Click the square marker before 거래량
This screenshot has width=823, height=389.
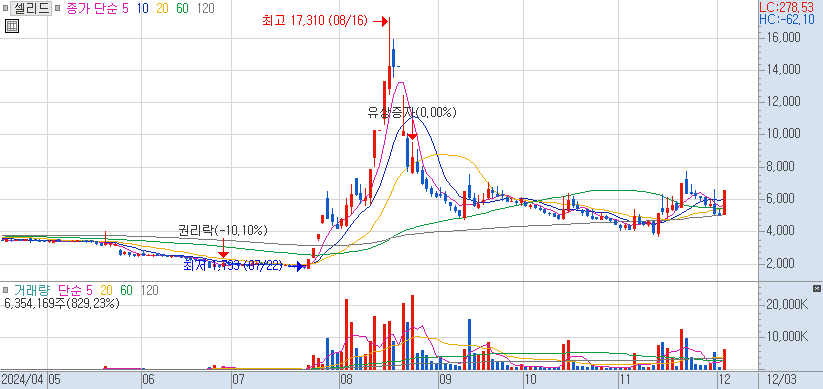[x=5, y=290]
